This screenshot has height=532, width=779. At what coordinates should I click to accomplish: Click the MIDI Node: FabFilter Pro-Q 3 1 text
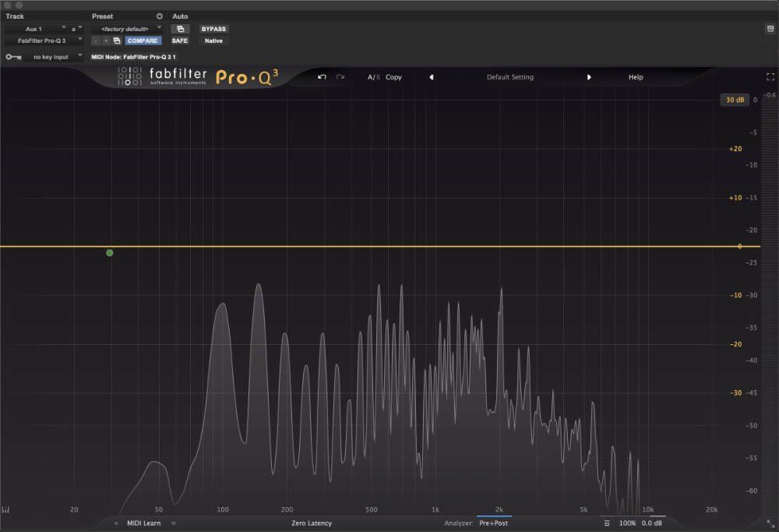[133, 57]
